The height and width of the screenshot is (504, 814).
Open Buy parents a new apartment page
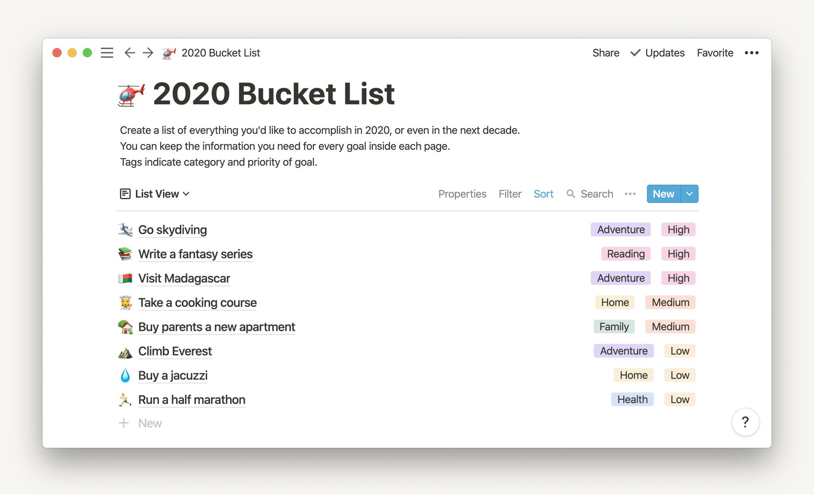pyautogui.click(x=217, y=327)
